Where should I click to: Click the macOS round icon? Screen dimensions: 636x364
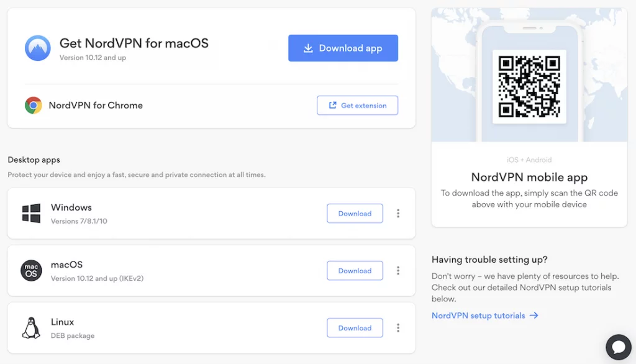(31, 271)
